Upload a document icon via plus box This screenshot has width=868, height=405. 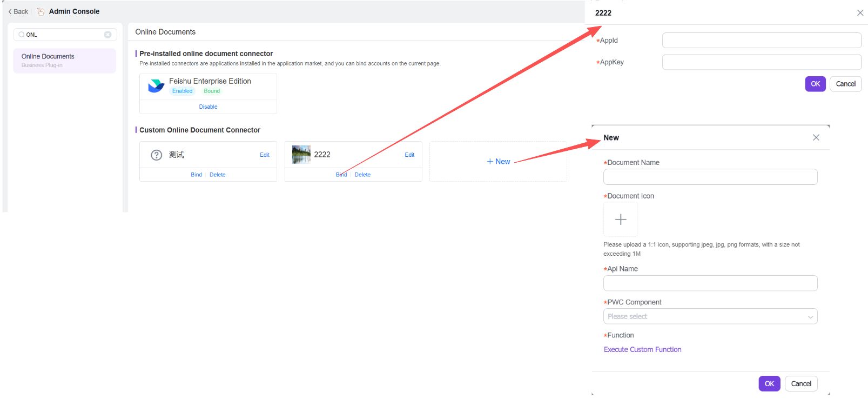(620, 220)
